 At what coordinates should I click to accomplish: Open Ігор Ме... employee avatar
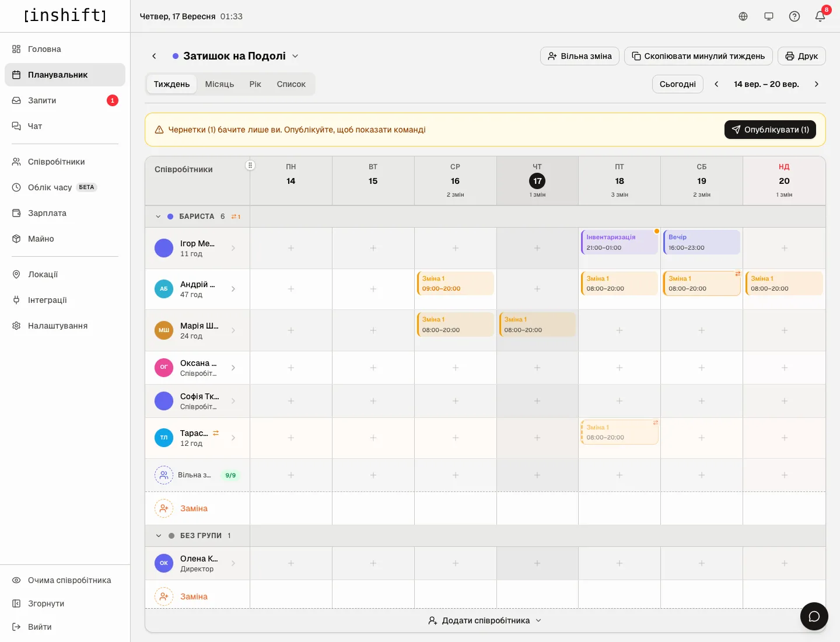(x=164, y=248)
